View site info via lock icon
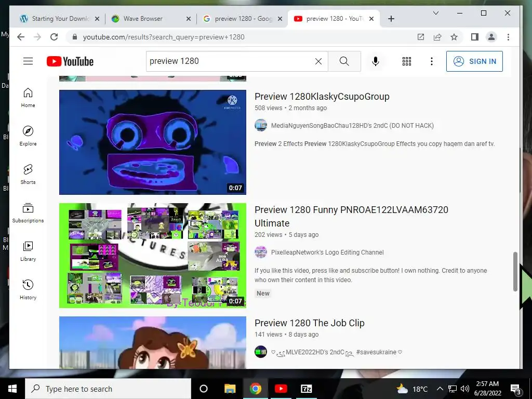This screenshot has width=532, height=399. (x=75, y=37)
